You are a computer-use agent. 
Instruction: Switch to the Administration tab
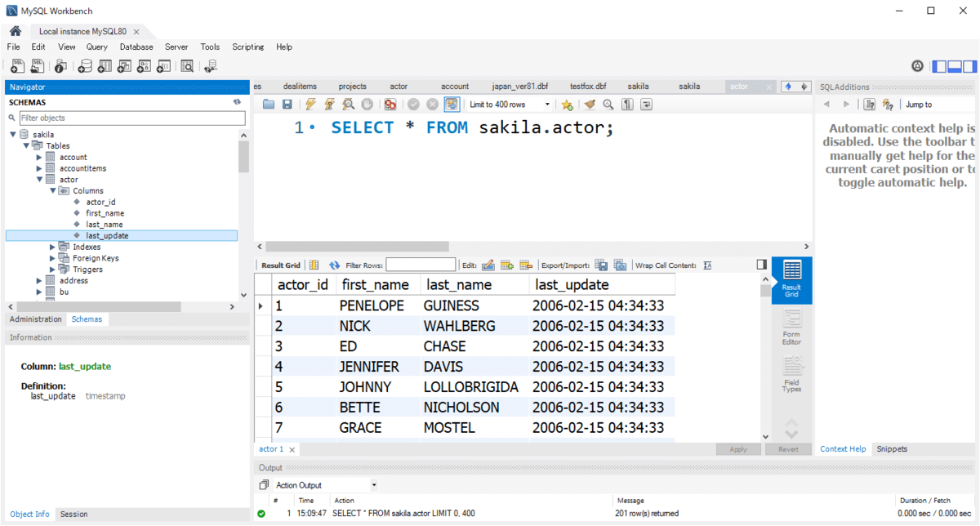coord(35,319)
